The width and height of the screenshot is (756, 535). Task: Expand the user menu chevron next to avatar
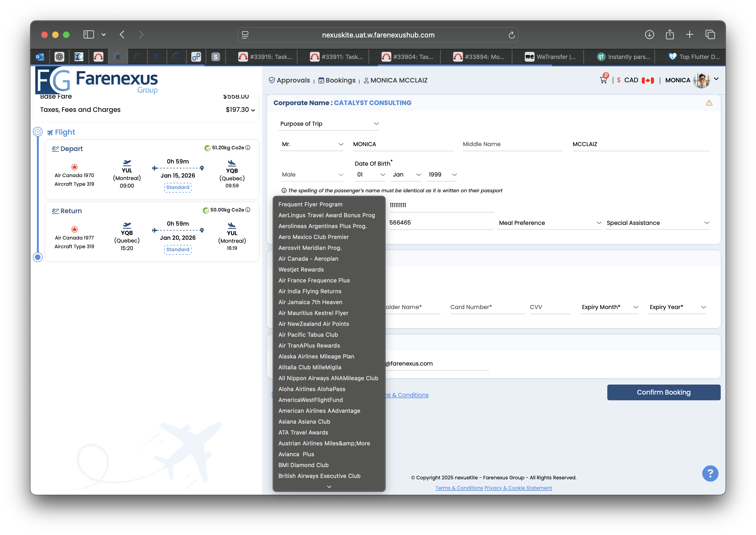(x=716, y=79)
